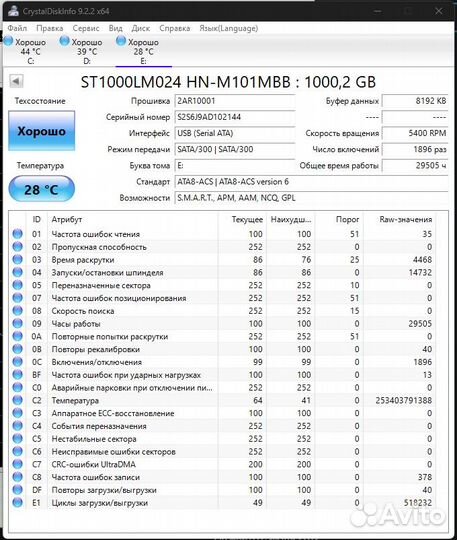Click status icon of attribute BF
This screenshot has width=457, height=540.
point(17,374)
